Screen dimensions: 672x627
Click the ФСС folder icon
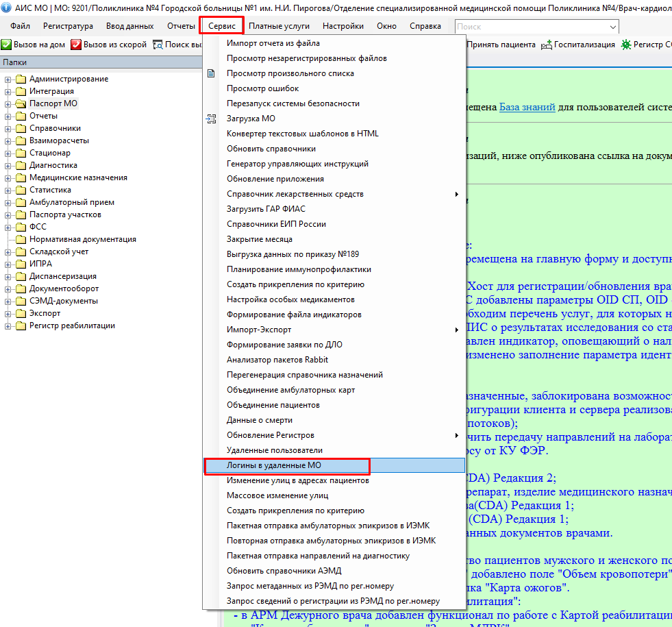[x=21, y=227]
